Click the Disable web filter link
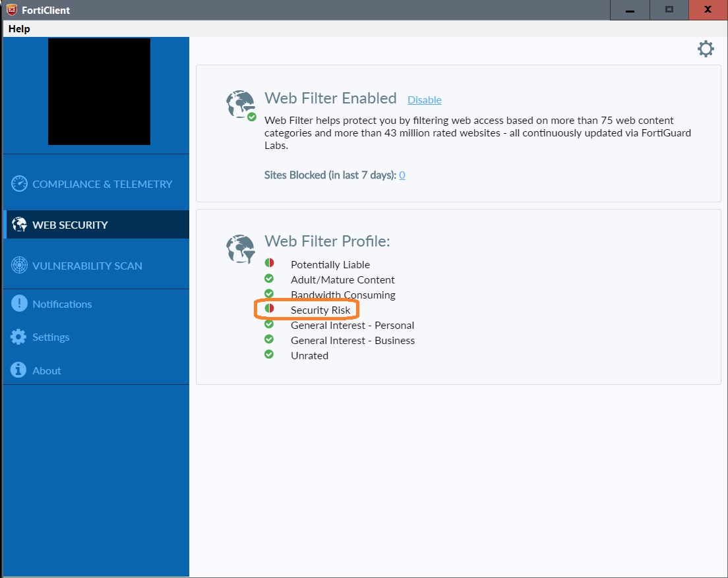This screenshot has height=578, width=728. click(x=425, y=100)
